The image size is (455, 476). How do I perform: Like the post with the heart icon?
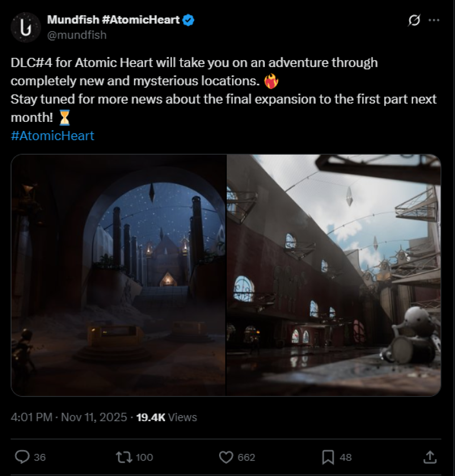coord(225,457)
